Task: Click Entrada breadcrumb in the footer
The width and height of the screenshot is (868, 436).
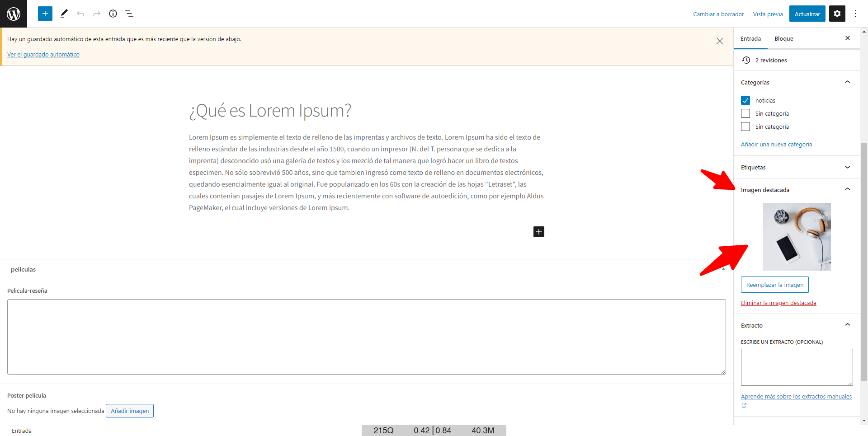Action: [22, 431]
